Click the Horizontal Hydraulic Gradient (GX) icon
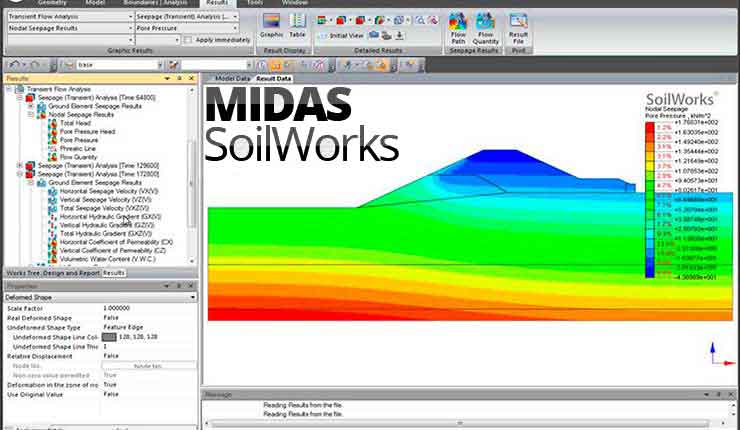Screen dimensions: 740x430 tap(52, 217)
